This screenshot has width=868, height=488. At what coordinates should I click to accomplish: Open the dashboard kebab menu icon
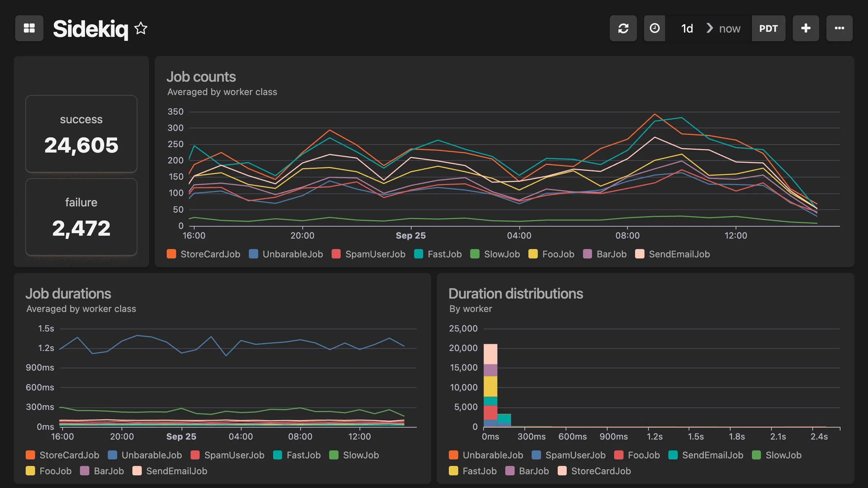pos(839,28)
